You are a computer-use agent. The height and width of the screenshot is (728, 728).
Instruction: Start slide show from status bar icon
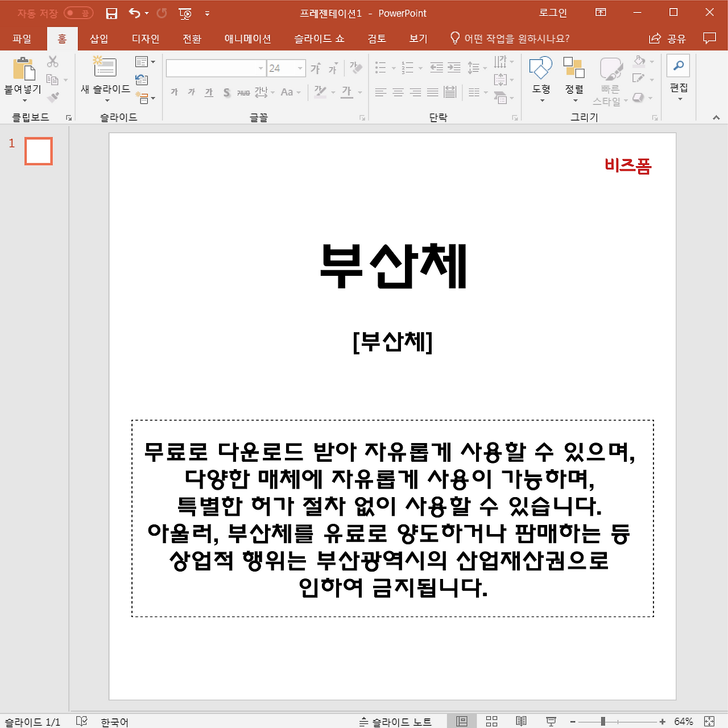[x=551, y=721]
